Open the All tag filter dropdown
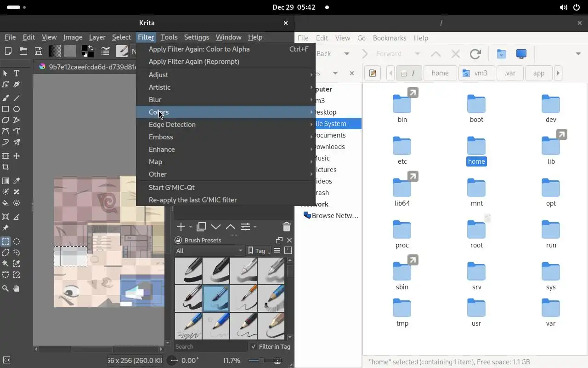The image size is (588, 368). 209,251
